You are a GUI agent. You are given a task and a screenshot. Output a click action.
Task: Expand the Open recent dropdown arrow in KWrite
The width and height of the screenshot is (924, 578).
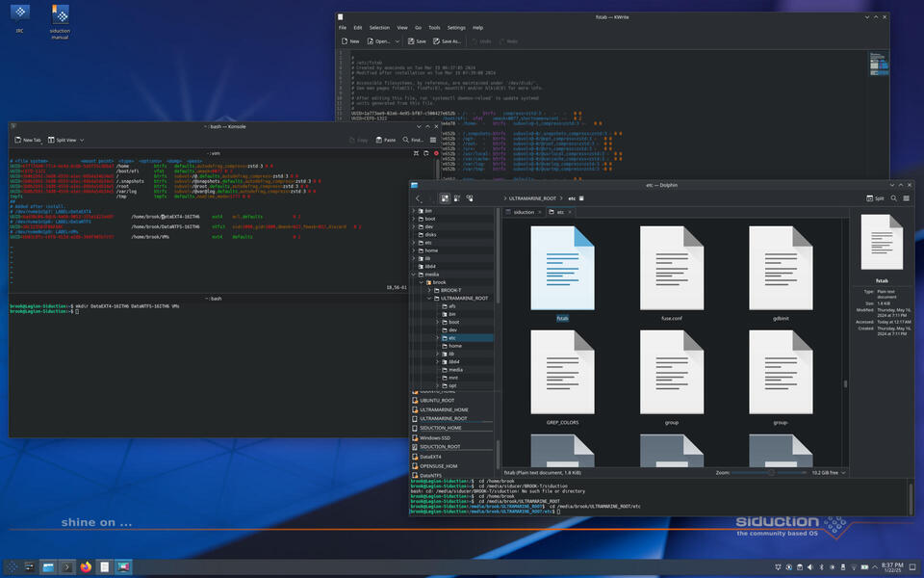pyautogui.click(x=398, y=41)
